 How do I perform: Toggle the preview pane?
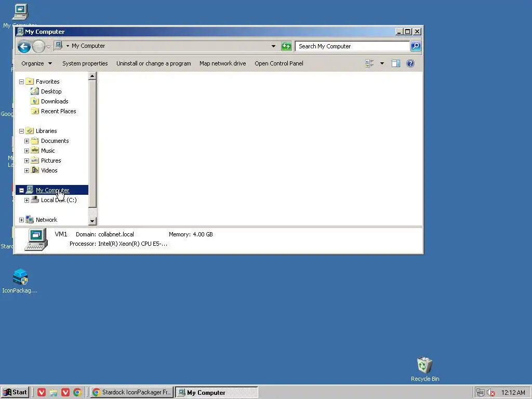pos(395,63)
